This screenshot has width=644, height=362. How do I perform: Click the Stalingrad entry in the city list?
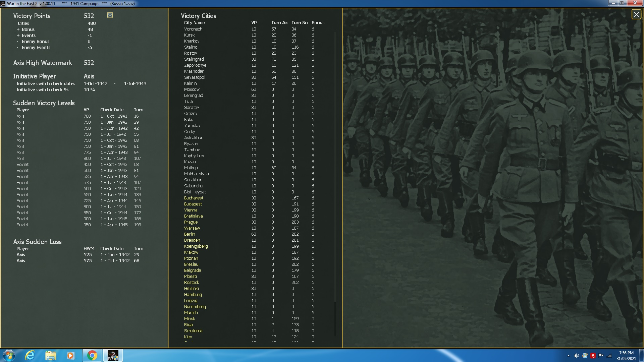[x=194, y=59]
